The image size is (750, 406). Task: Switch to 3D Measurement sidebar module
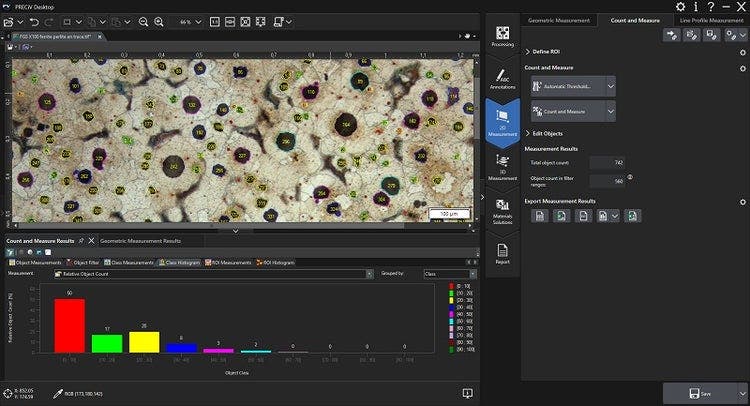tap(502, 165)
